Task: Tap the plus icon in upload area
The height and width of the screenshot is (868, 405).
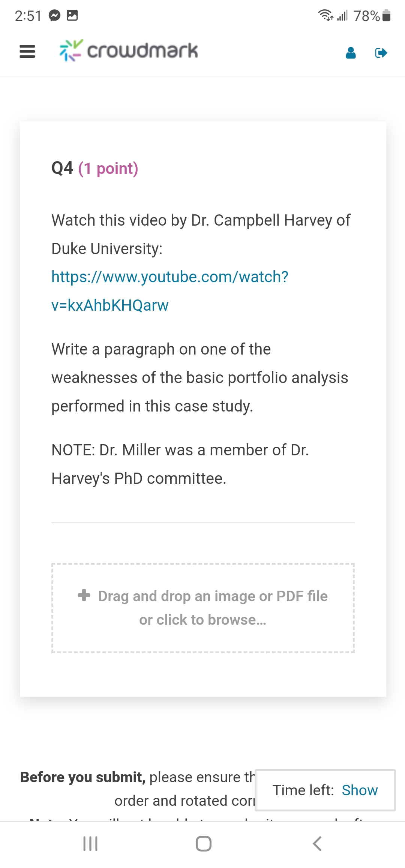Action: coord(84,595)
